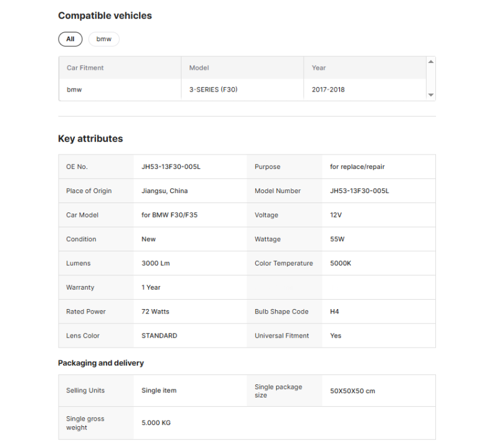
Task: Click the Rated Power label
Action: click(x=85, y=312)
